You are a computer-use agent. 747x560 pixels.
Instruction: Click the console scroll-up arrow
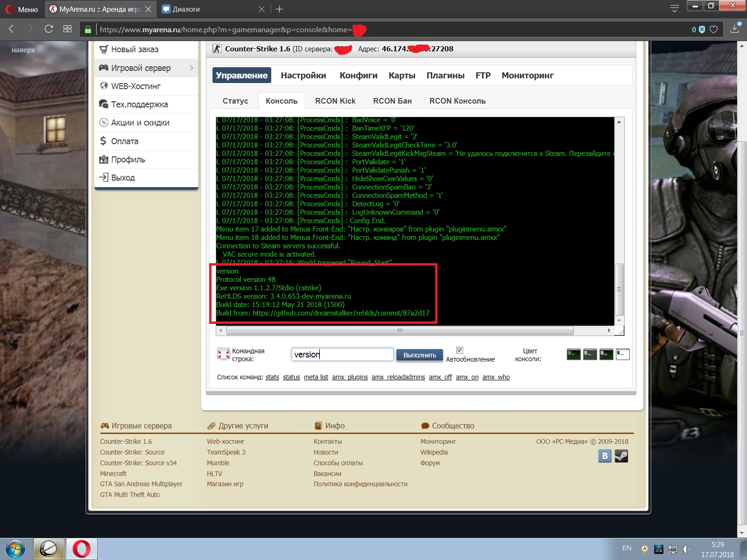[620, 122]
